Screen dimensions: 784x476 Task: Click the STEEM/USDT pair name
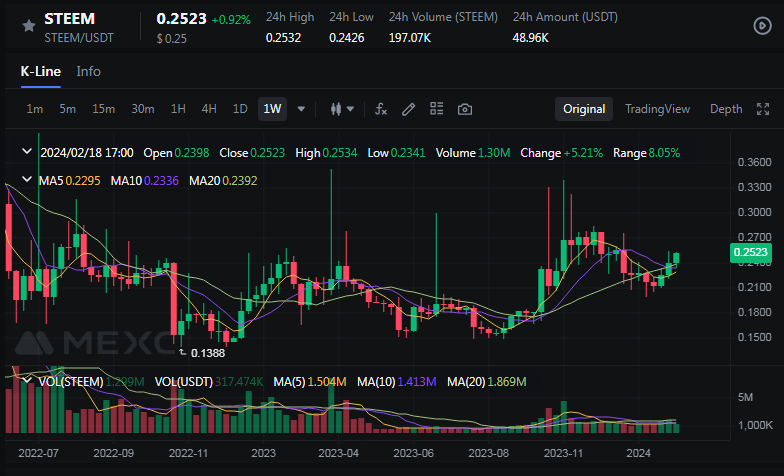(x=79, y=38)
